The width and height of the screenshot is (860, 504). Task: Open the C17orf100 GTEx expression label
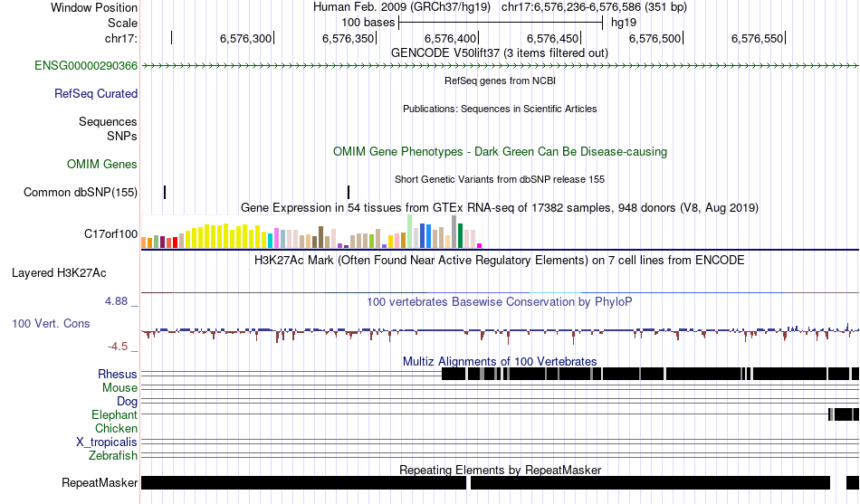click(110, 234)
